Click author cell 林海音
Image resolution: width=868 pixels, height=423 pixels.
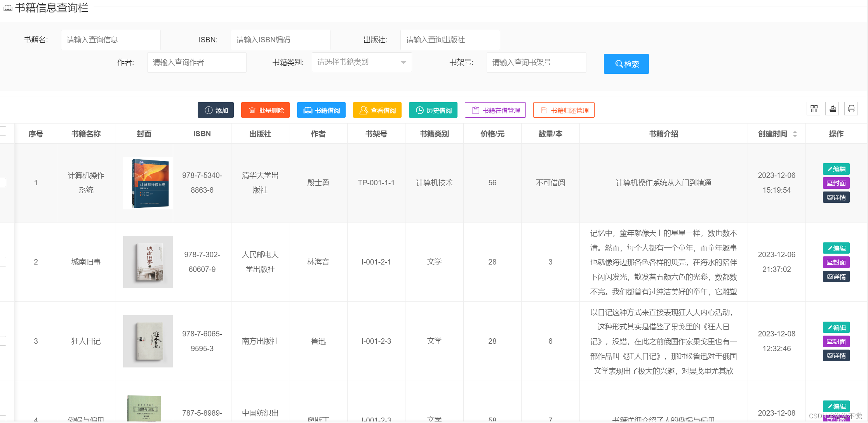click(x=318, y=262)
